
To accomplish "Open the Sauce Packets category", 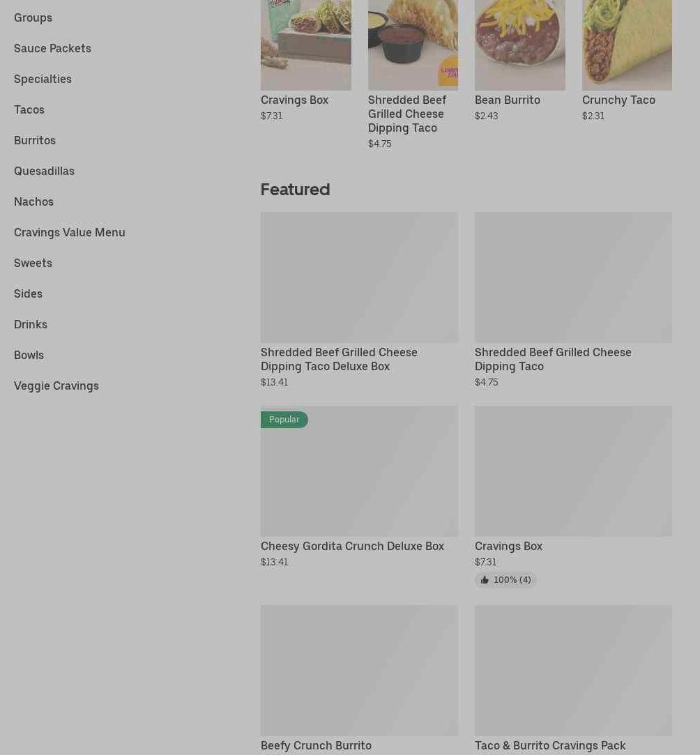I will pyautogui.click(x=52, y=49).
